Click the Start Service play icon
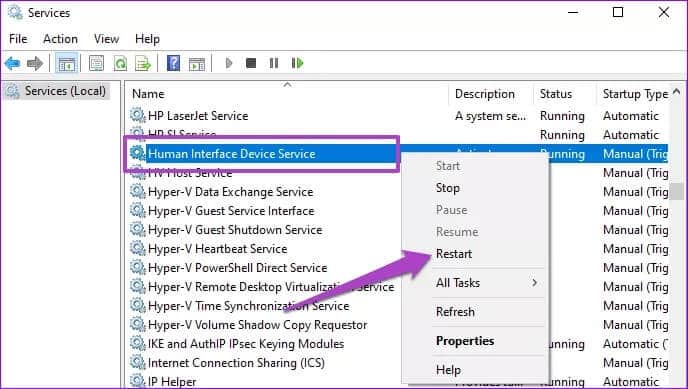Screen dimensions: 688x389 point(228,64)
